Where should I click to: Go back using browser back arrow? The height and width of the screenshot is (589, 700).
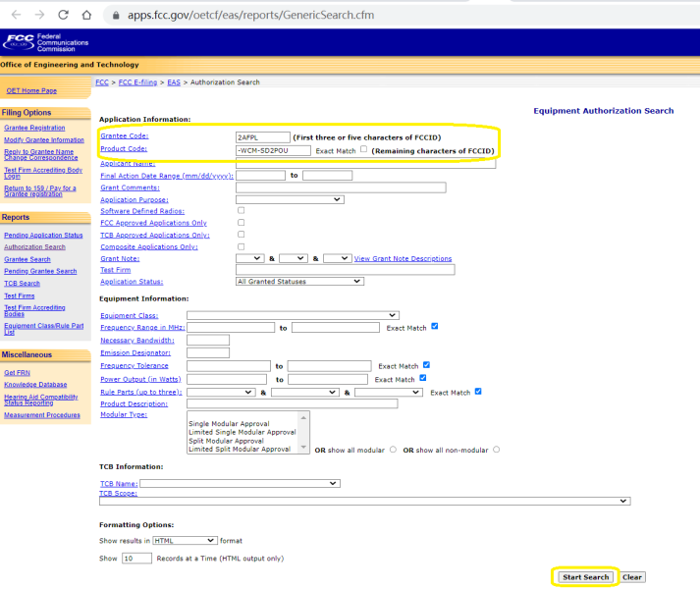(16, 15)
